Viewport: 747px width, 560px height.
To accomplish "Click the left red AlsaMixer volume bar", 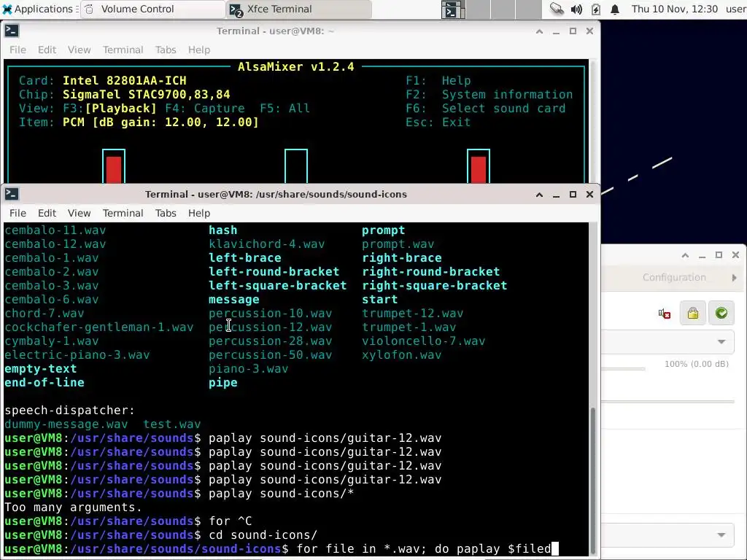I will (x=114, y=167).
